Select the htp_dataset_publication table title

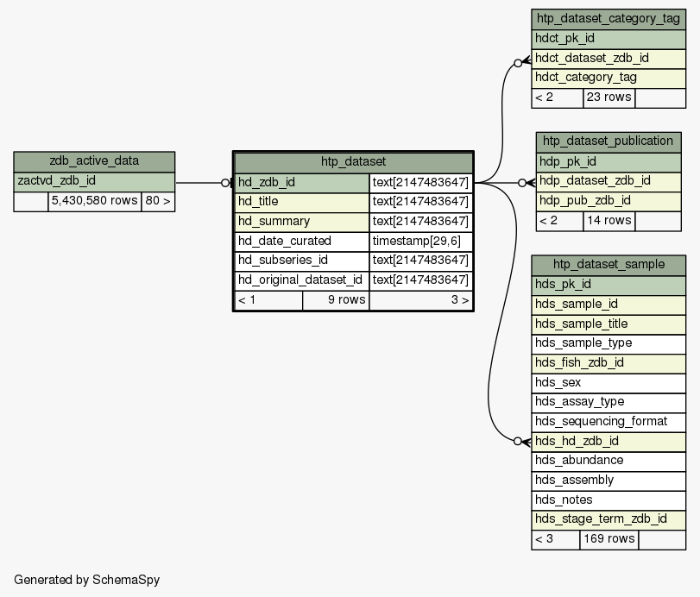point(609,141)
